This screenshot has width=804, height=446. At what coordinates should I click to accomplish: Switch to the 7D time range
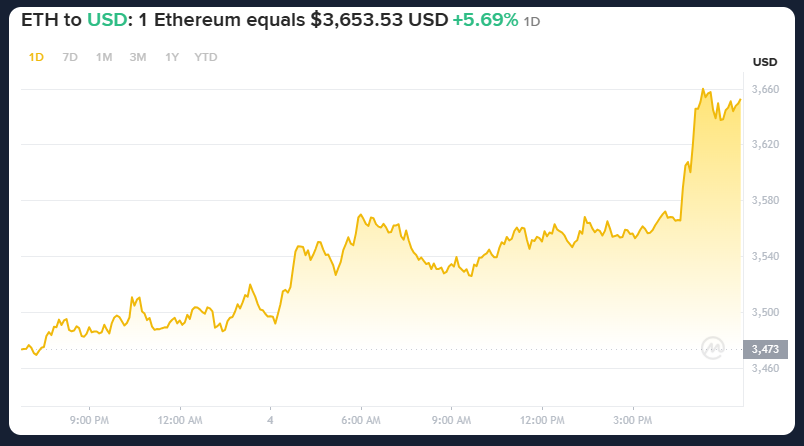pyautogui.click(x=70, y=57)
